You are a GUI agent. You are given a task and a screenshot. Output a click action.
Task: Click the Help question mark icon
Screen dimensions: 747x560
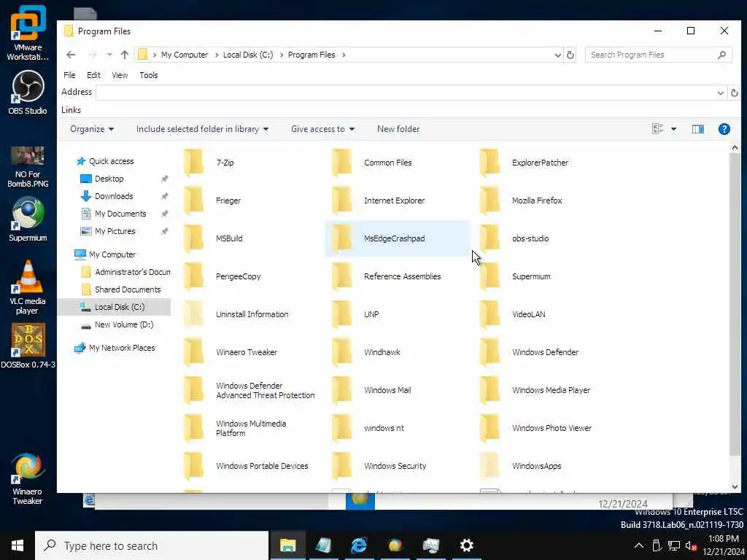[724, 129]
